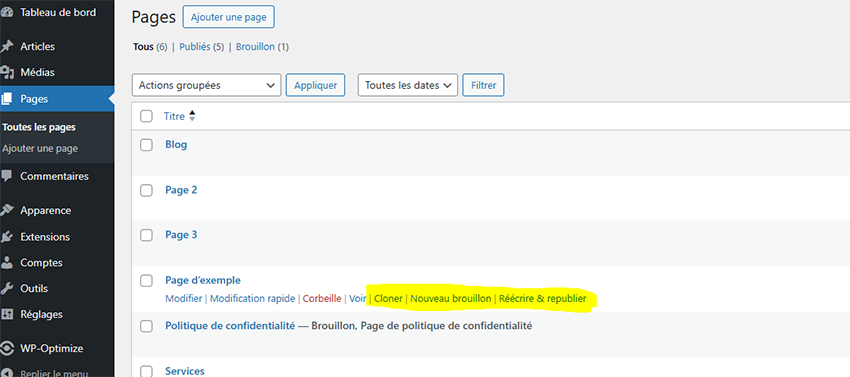The width and height of the screenshot is (850, 377).
Task: Click the WP-Optimize plugin icon
Action: 7,348
